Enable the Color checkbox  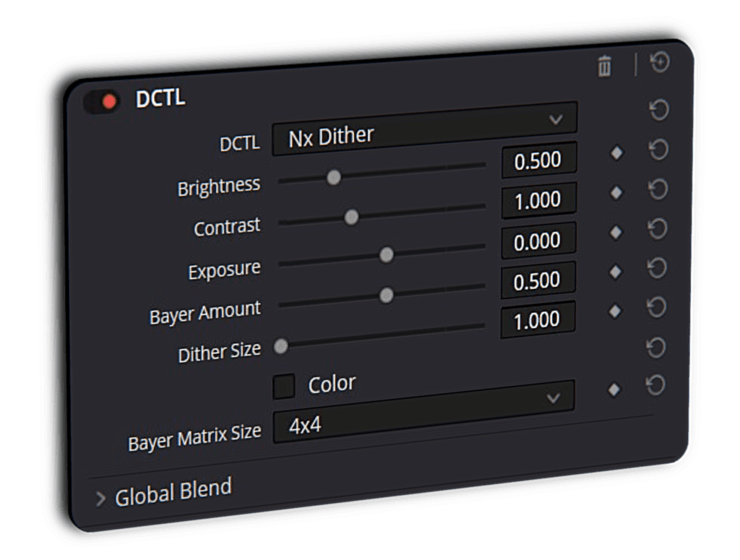click(284, 387)
